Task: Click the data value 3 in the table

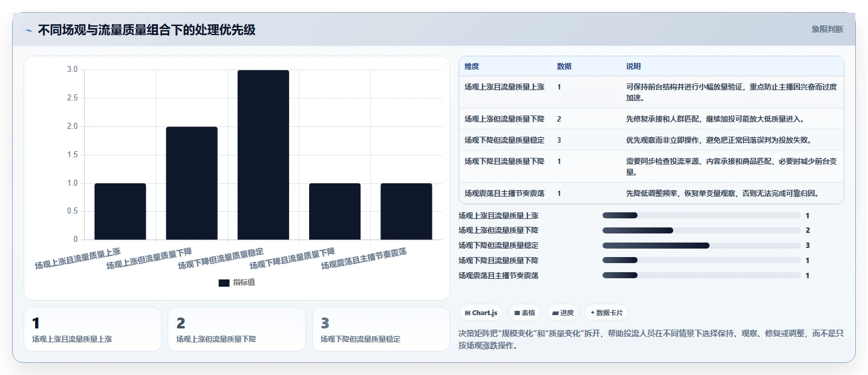Action: [559, 140]
